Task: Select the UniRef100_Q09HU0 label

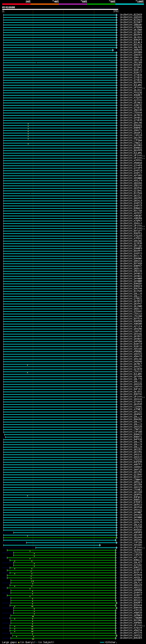Action: [x=131, y=550]
